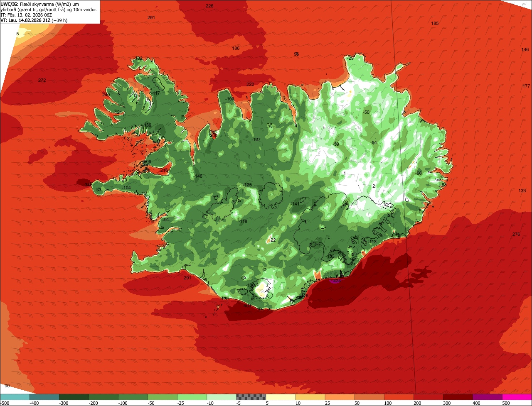Click the orange-red 100 to 200 legend swatch
This screenshot has height=406, width=532.
[x=399, y=397]
